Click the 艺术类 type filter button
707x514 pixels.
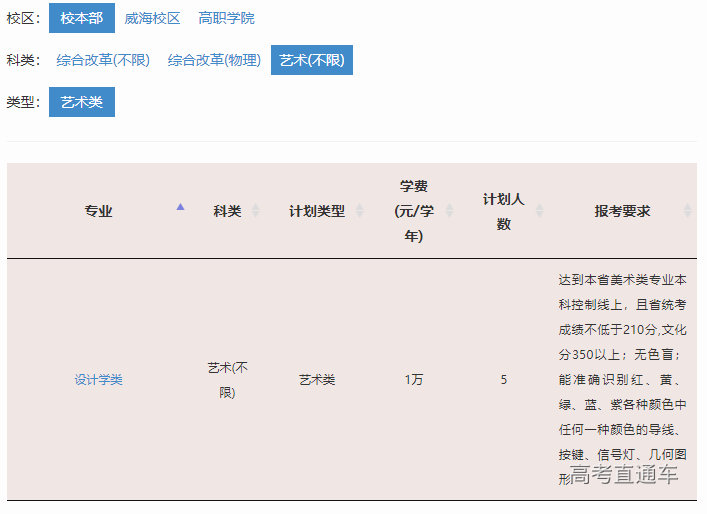click(82, 102)
